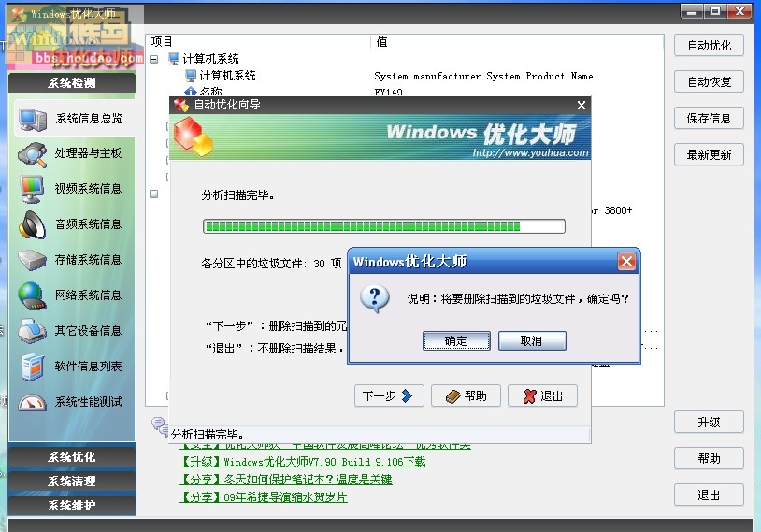The width and height of the screenshot is (761, 532).
Task: Click the child 计算机系统 row icon
Action: 191,75
